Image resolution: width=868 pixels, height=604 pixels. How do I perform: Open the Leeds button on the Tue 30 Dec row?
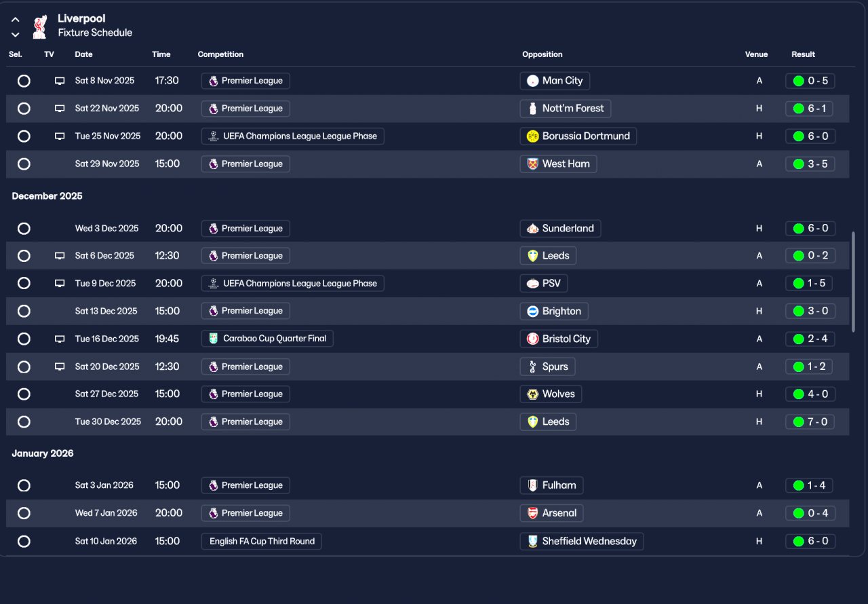549,422
